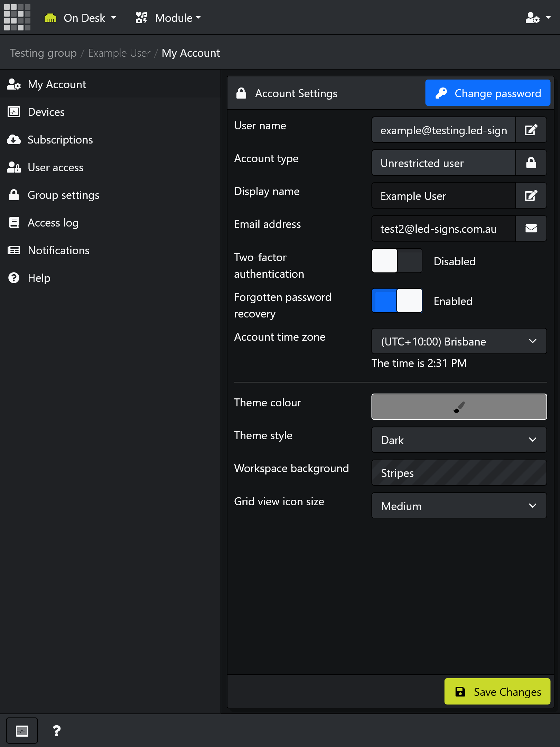Image resolution: width=560 pixels, height=747 pixels.
Task: Go to Subscriptions in the sidebar
Action: tap(60, 140)
